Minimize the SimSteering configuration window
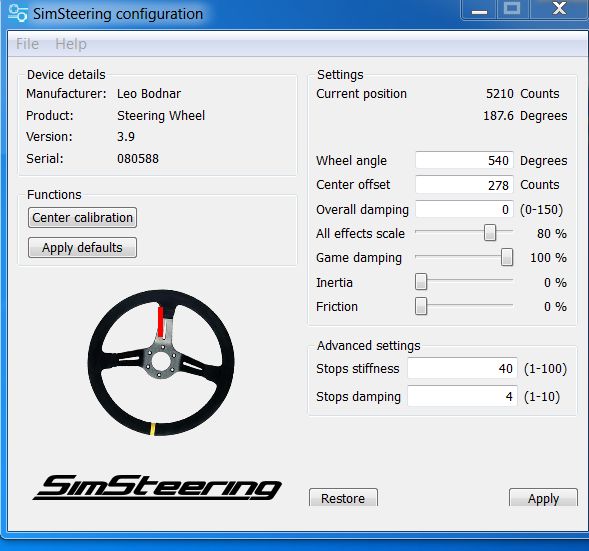Image resolution: width=589 pixels, height=551 pixels. point(479,9)
